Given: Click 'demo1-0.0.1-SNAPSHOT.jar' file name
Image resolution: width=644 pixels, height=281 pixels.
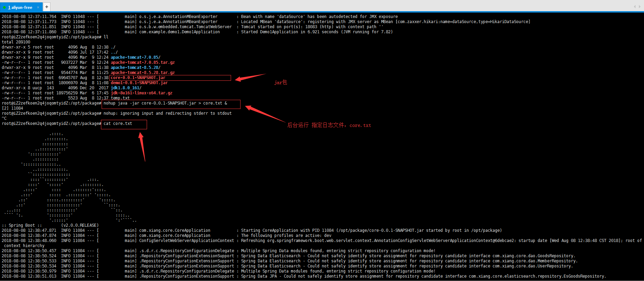Looking at the screenshot, I should [x=139, y=83].
